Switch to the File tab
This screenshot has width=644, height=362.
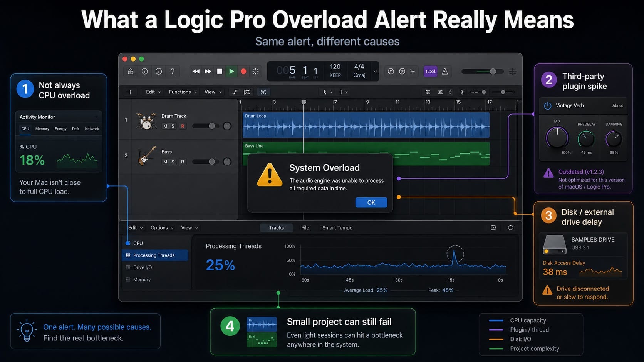click(305, 228)
